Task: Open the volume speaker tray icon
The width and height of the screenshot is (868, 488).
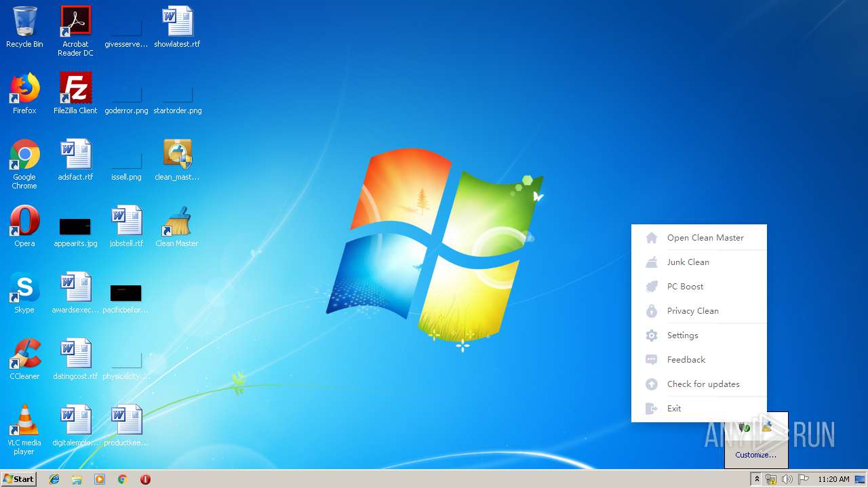Action: (787, 479)
